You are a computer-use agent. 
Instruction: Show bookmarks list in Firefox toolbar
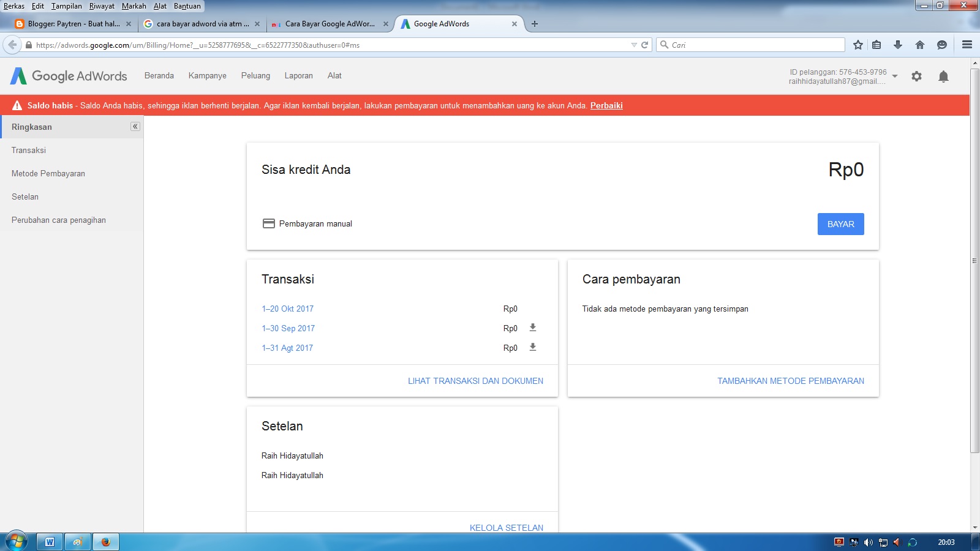point(876,45)
